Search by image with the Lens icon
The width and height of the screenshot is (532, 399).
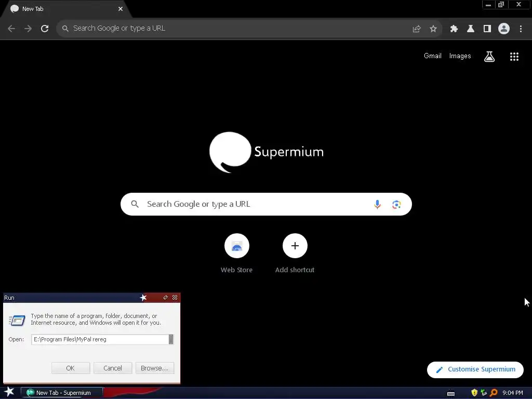tap(396, 204)
